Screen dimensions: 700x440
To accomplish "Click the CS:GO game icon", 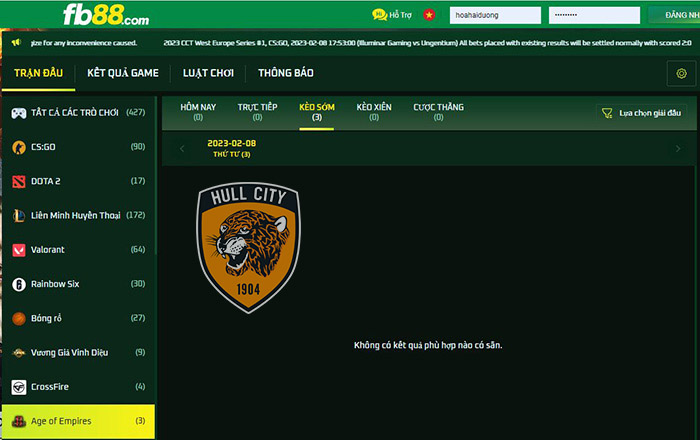I will (x=19, y=147).
